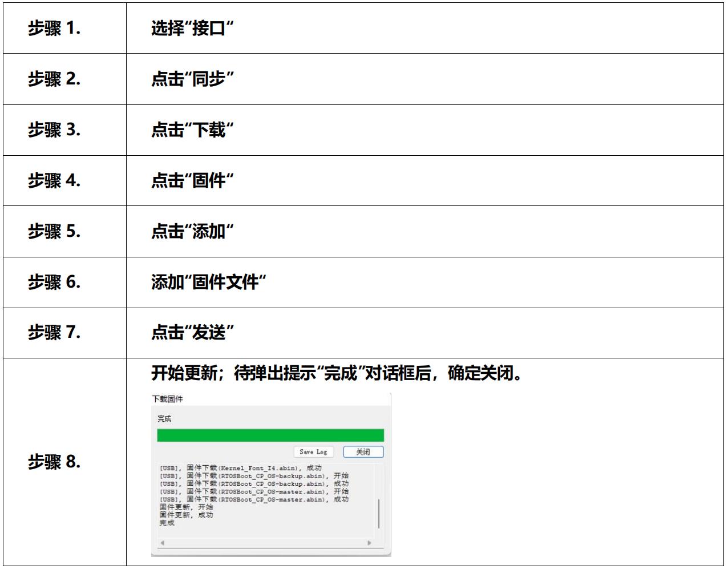Click log line RTOSBoot_CP_OS-master.abin 开始
Screen dimensions: 728x569
point(254,491)
